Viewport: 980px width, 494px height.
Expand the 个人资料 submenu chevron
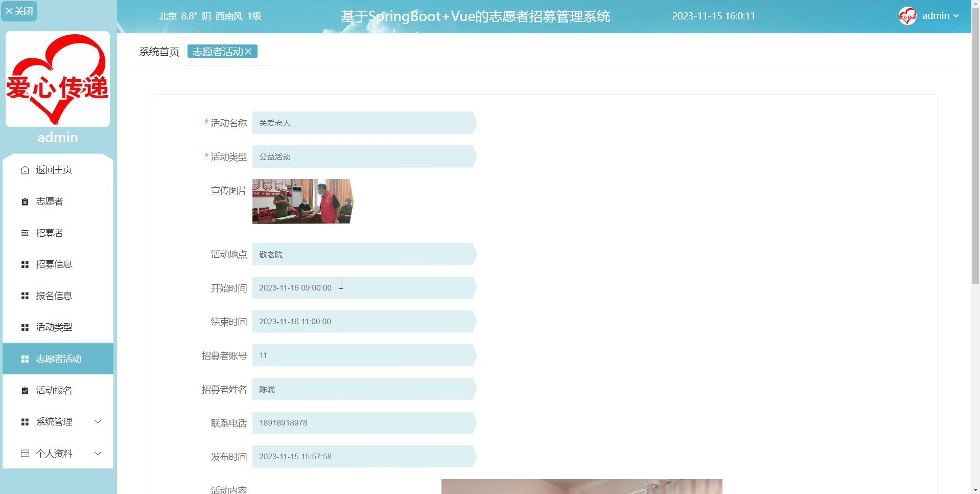(x=98, y=454)
